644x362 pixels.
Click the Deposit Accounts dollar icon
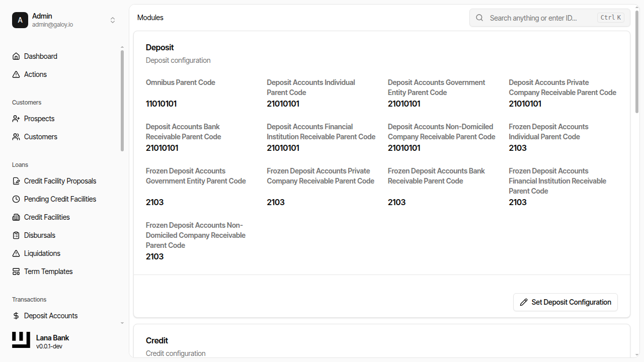pyautogui.click(x=16, y=315)
